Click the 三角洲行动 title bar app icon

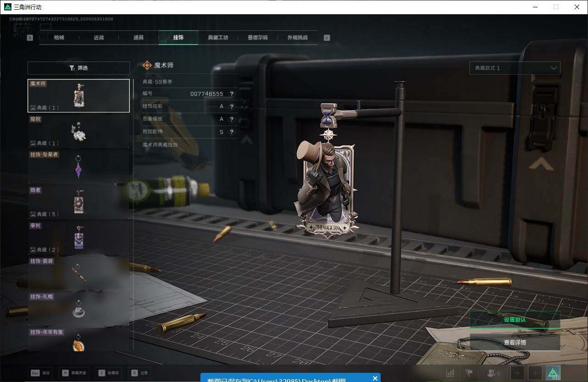7,7
